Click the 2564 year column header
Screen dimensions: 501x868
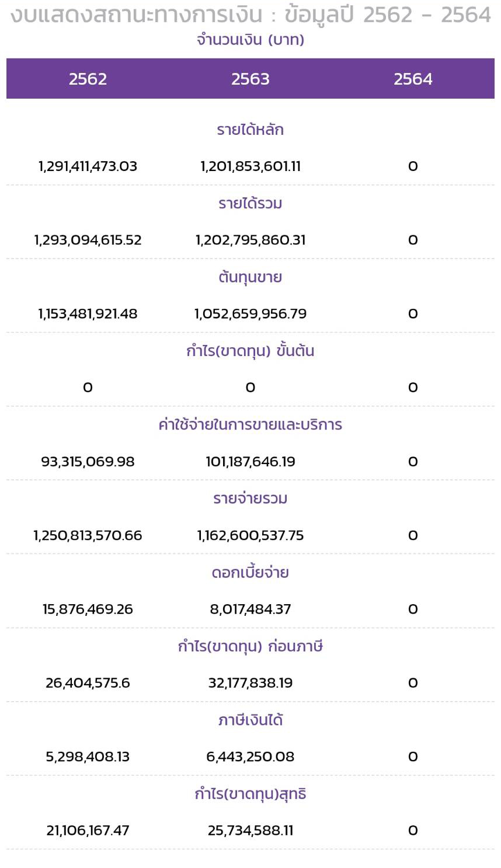[x=413, y=79]
